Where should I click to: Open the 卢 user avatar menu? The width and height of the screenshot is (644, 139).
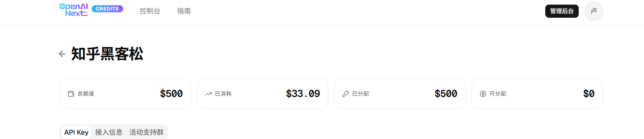pyautogui.click(x=593, y=11)
